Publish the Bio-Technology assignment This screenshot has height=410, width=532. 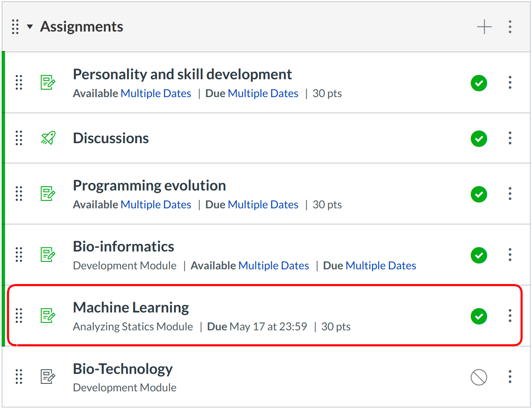pyautogui.click(x=478, y=377)
